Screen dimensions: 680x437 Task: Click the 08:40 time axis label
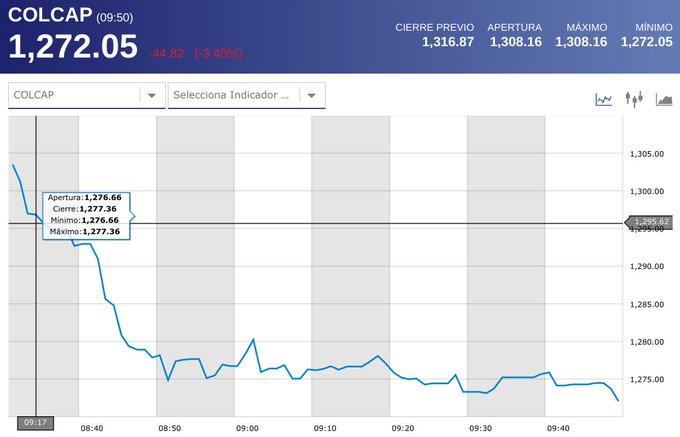click(92, 428)
